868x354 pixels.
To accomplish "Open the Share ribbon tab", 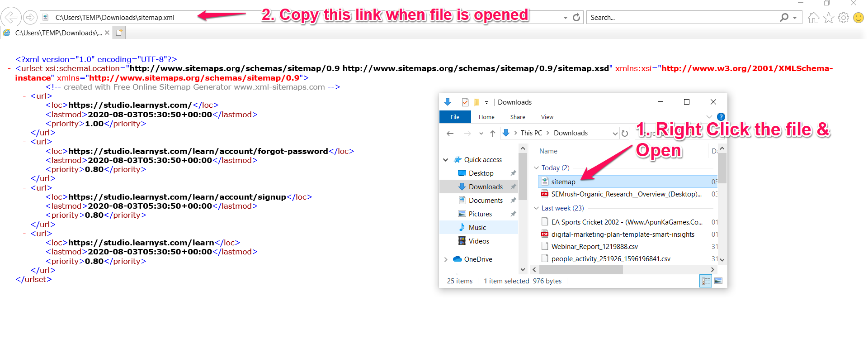I will [518, 117].
